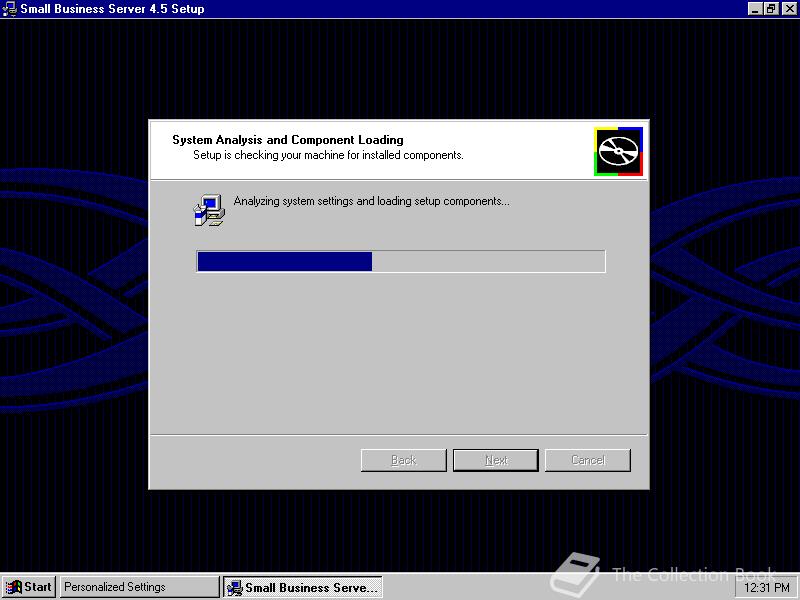Click the CD disc logo icon
Image resolution: width=800 pixels, height=600 pixels.
pyautogui.click(x=618, y=152)
